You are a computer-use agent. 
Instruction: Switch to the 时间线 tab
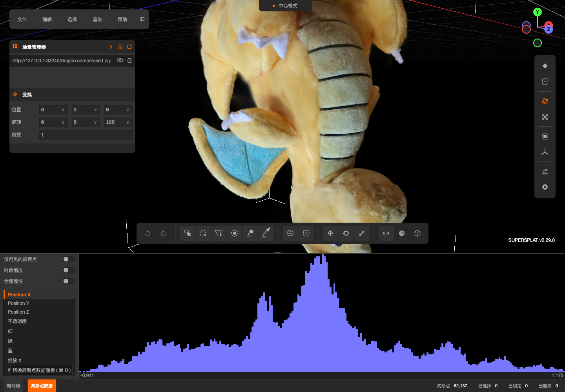pos(13,386)
